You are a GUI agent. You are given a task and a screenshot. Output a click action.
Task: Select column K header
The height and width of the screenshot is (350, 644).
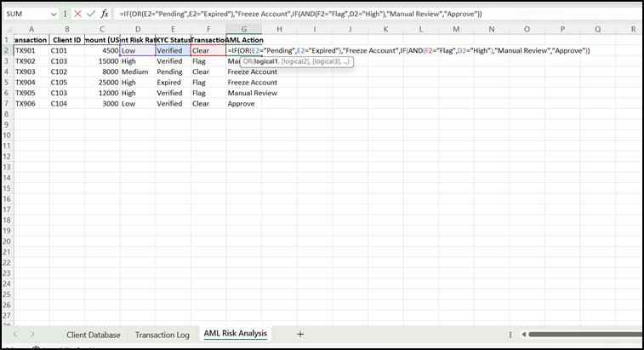point(385,29)
